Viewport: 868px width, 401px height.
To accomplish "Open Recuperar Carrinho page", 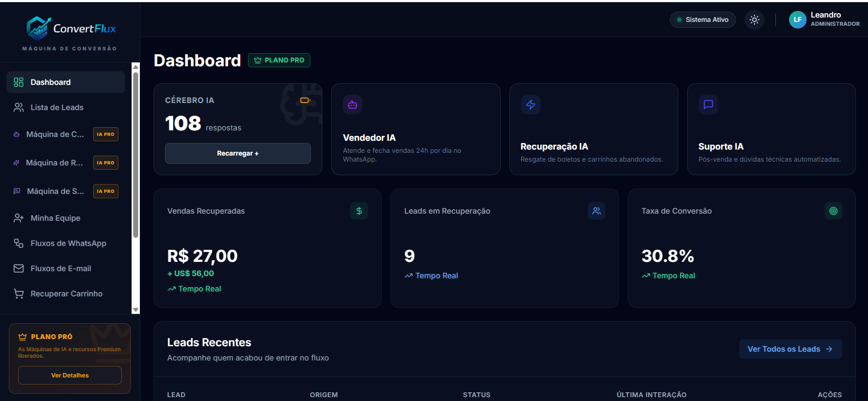I will coord(66,294).
